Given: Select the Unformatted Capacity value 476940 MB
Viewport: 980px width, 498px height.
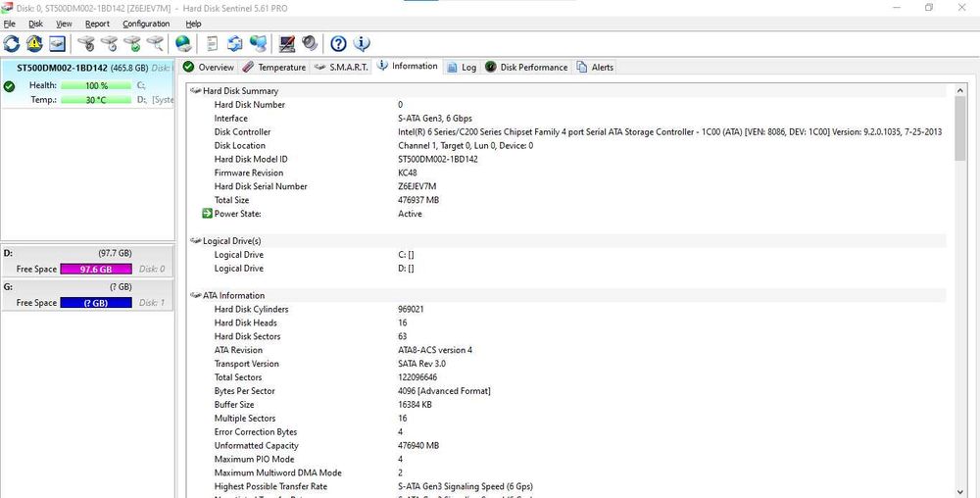Looking at the screenshot, I should pos(418,445).
